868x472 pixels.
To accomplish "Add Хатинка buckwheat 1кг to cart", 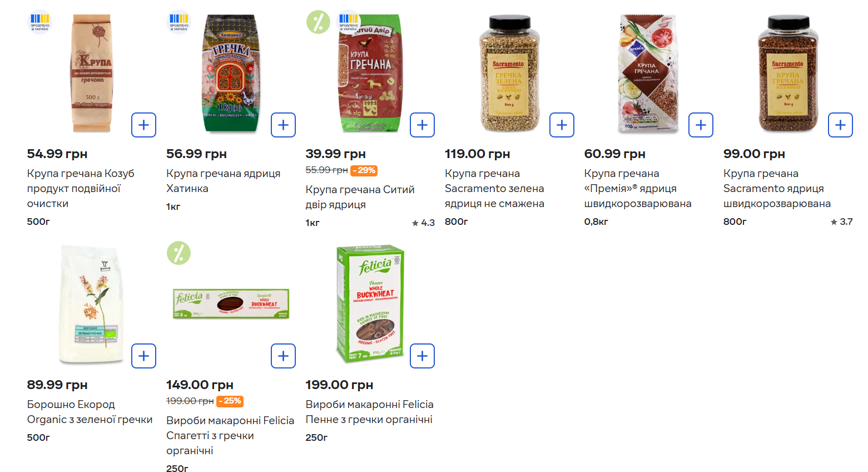I will pyautogui.click(x=283, y=125).
